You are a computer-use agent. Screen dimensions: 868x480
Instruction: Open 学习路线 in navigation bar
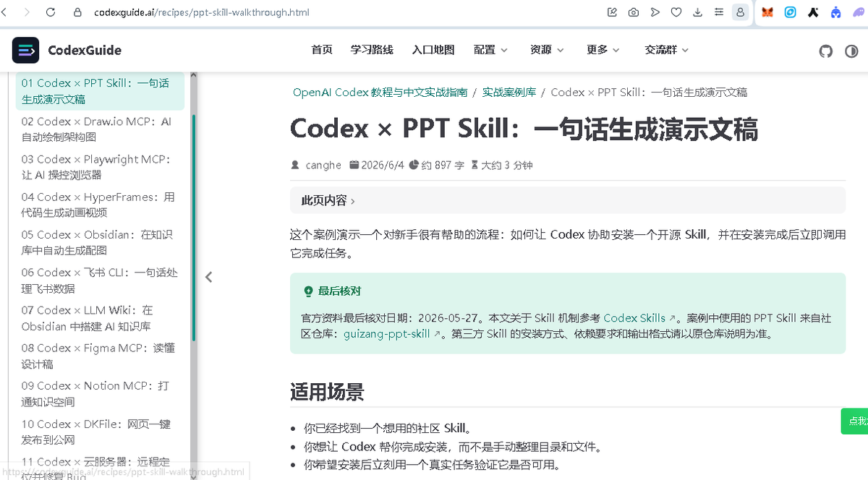point(372,50)
